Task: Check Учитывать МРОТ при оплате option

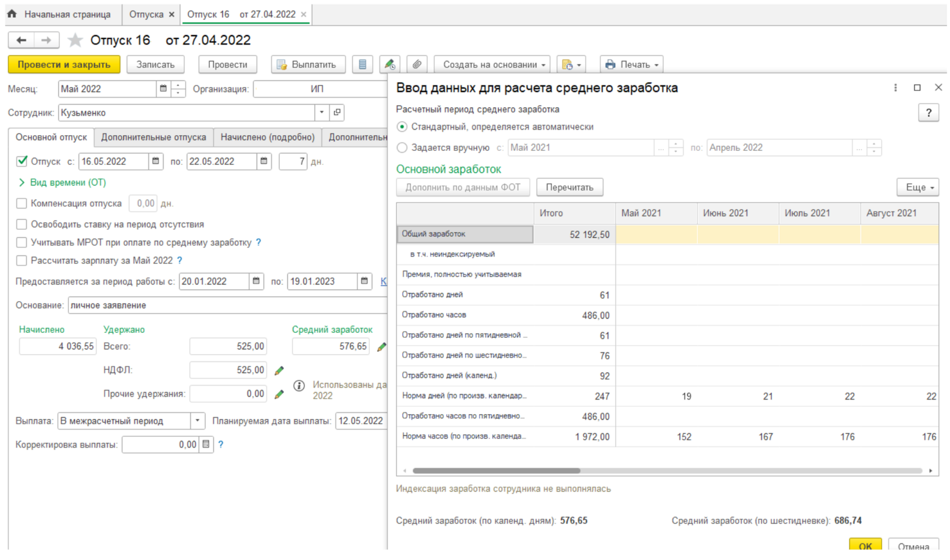Action: pyautogui.click(x=21, y=242)
